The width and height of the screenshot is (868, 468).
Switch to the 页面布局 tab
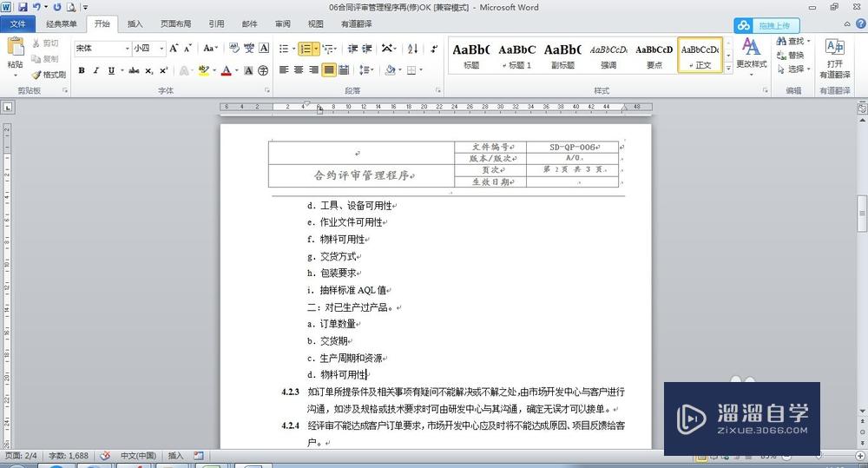click(176, 23)
